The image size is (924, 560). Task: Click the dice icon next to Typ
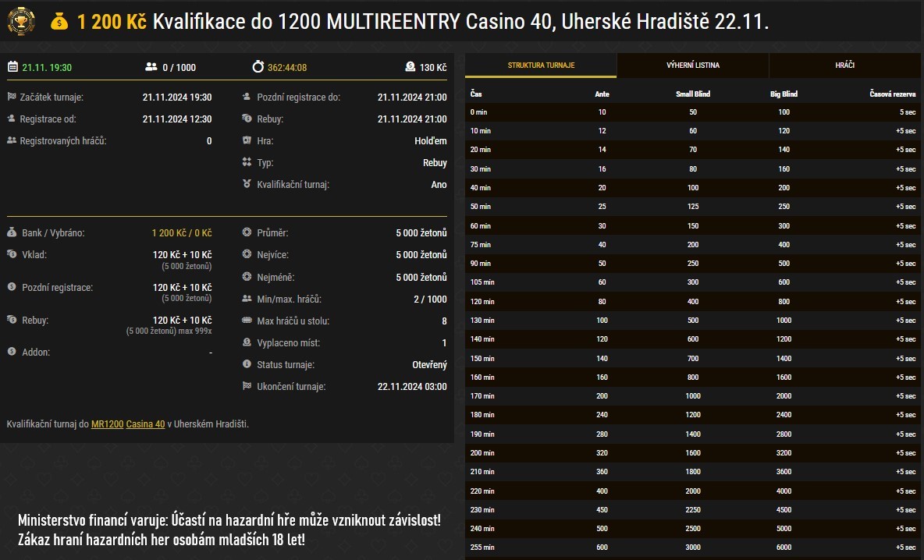247,162
